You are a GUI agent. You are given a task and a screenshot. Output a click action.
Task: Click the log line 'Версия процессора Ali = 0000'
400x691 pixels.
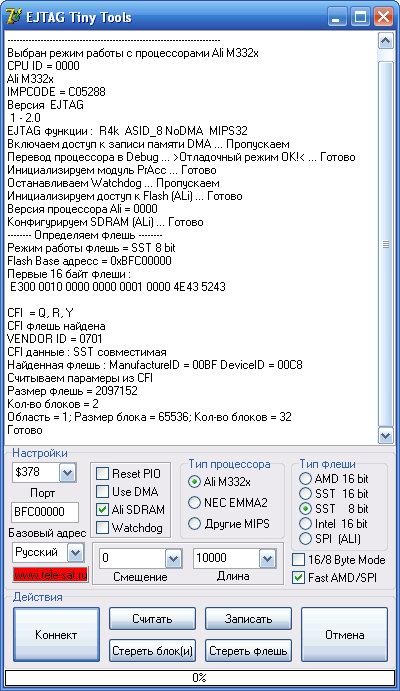82,209
